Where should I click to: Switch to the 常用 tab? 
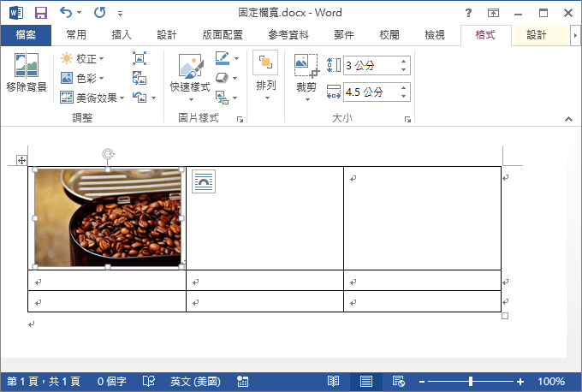(76, 35)
